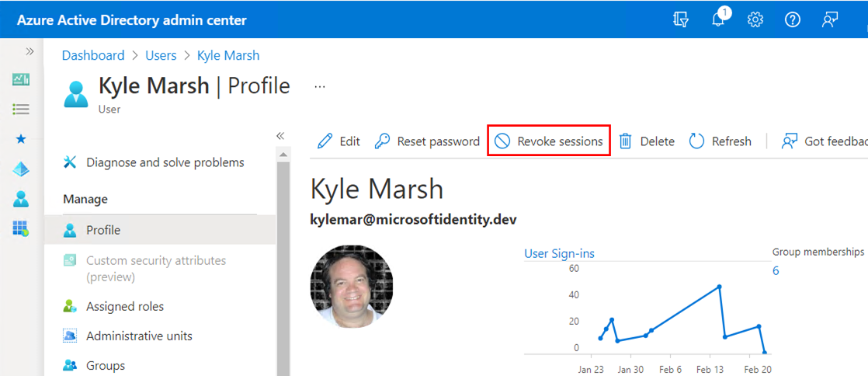Click the Manage section heading
Screen dimensions: 868x376
(85, 199)
